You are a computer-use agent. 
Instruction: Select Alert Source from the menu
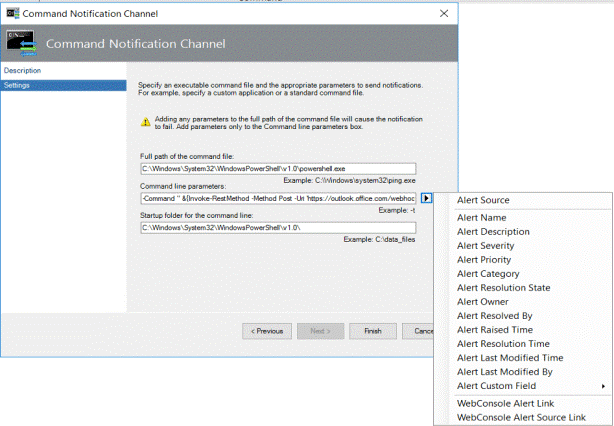[x=482, y=200]
